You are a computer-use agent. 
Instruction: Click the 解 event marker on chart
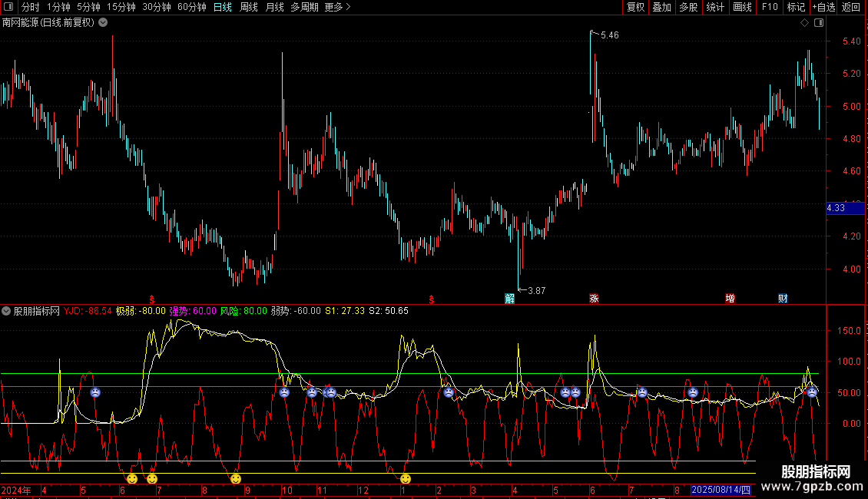(510, 299)
